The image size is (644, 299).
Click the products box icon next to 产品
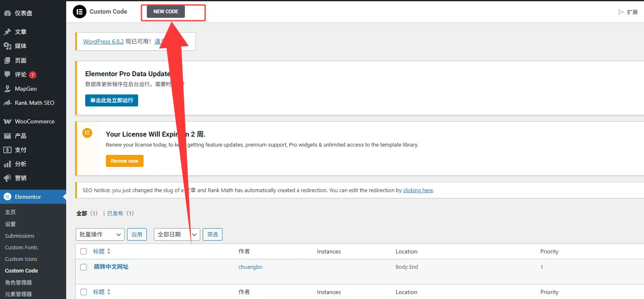(x=7, y=136)
